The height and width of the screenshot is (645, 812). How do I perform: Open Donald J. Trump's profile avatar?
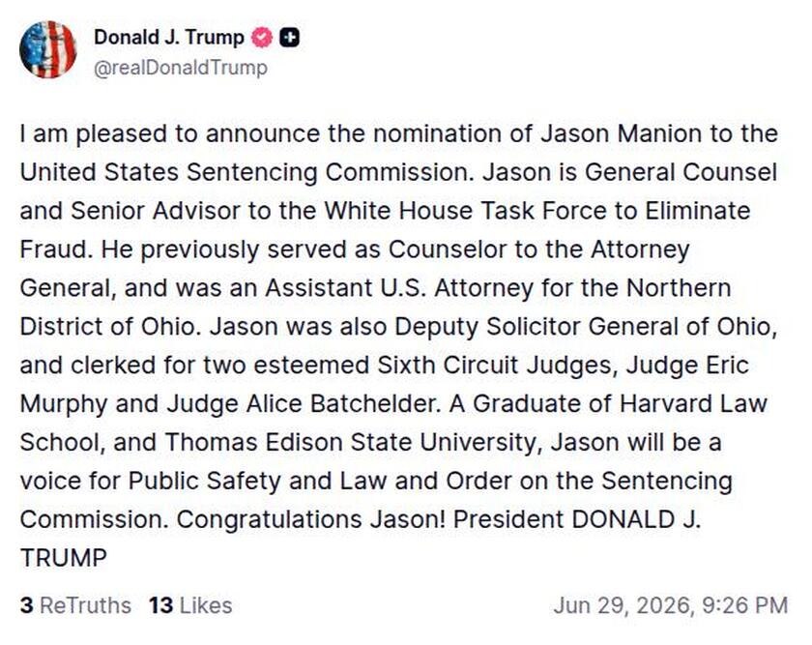tap(47, 49)
